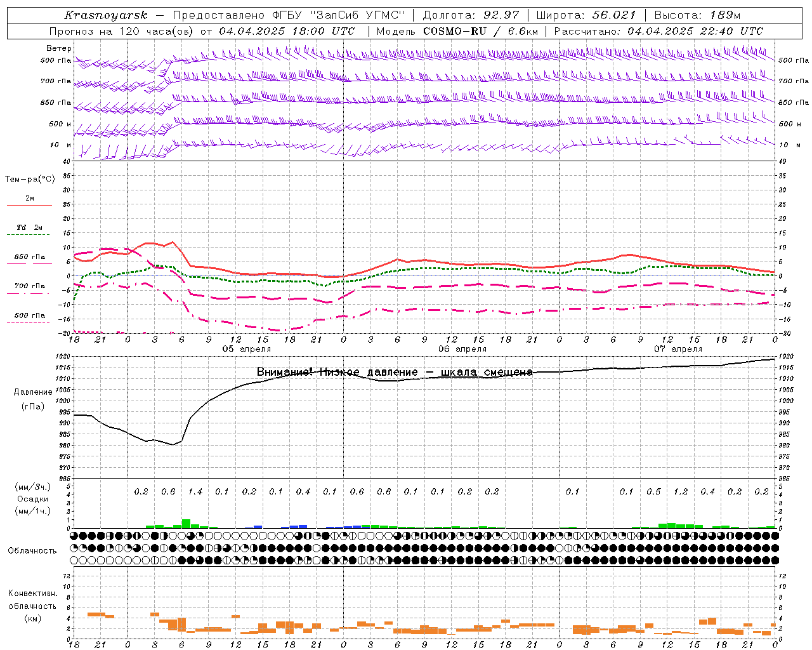Screen dimensions: 812x650
Task: Click the '07 апреля' date label
Action: (678, 349)
